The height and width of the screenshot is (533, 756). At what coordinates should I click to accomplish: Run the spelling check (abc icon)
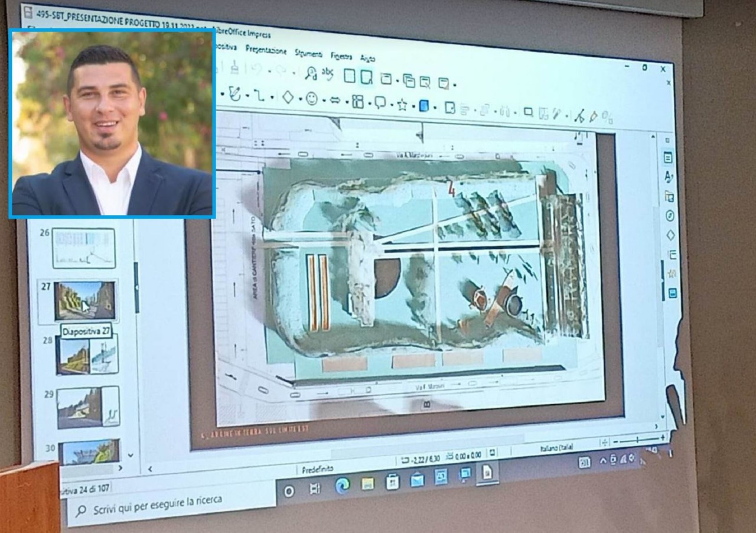328,74
